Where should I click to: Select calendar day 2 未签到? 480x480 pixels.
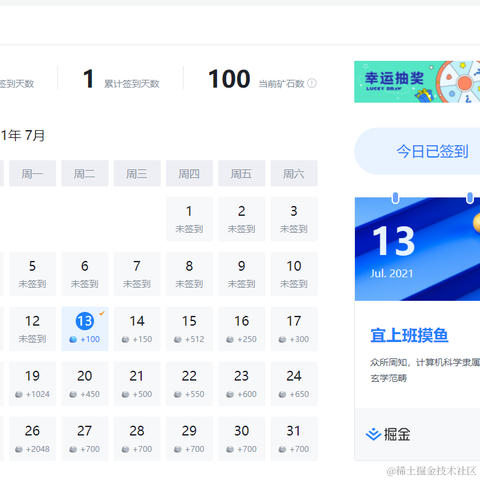click(x=242, y=219)
